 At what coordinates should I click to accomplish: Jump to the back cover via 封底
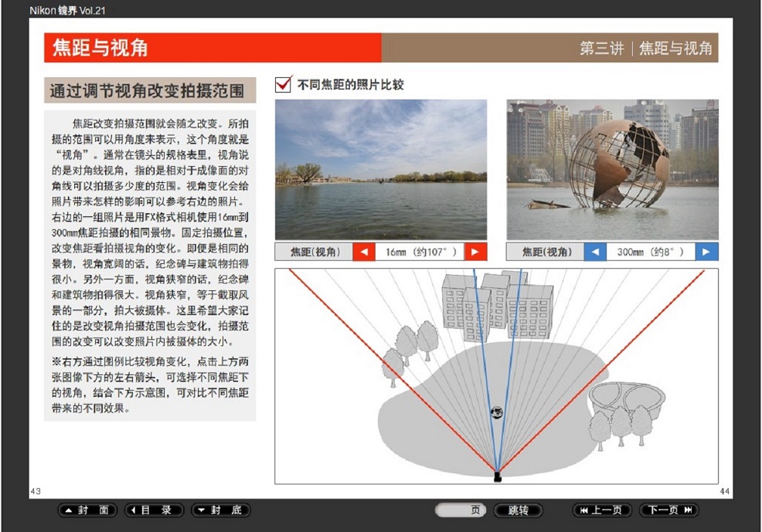point(220,510)
